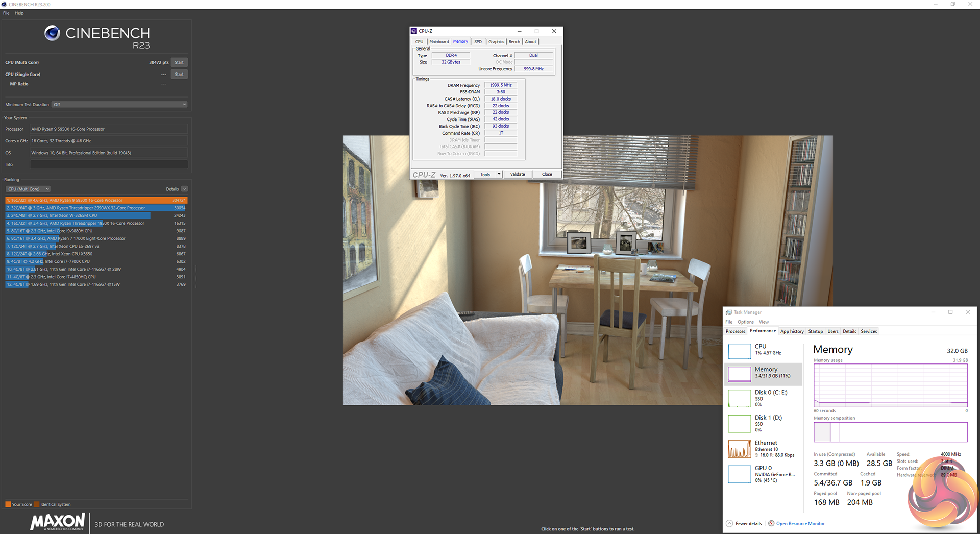
Task: Click the '16 Cores, 32 Threads @ 4.6 GHz' field
Action: pyautogui.click(x=109, y=141)
